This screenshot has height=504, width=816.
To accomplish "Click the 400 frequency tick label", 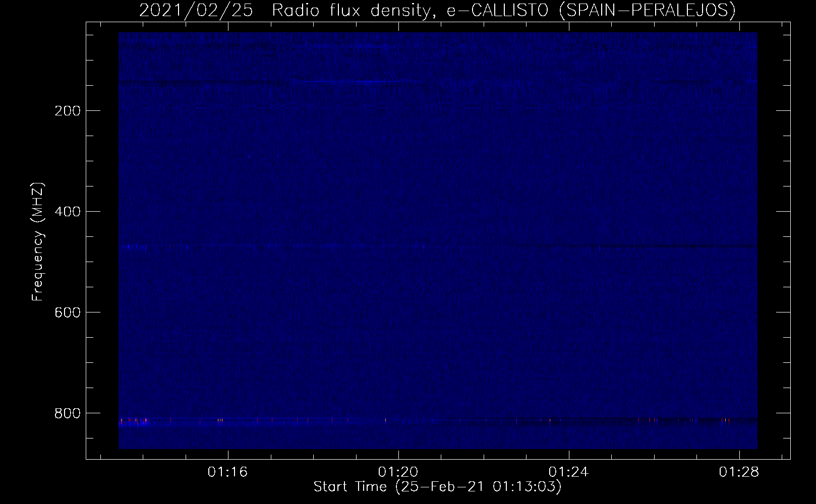I will pyautogui.click(x=67, y=212).
